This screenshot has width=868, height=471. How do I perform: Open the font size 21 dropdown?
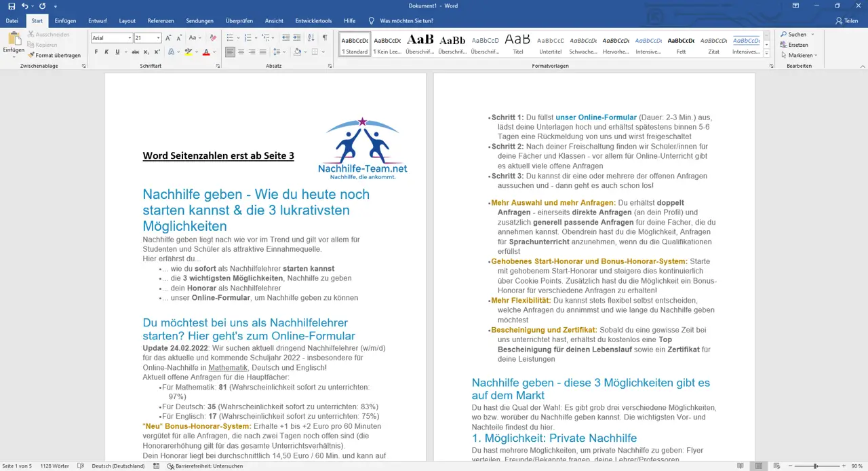click(159, 38)
